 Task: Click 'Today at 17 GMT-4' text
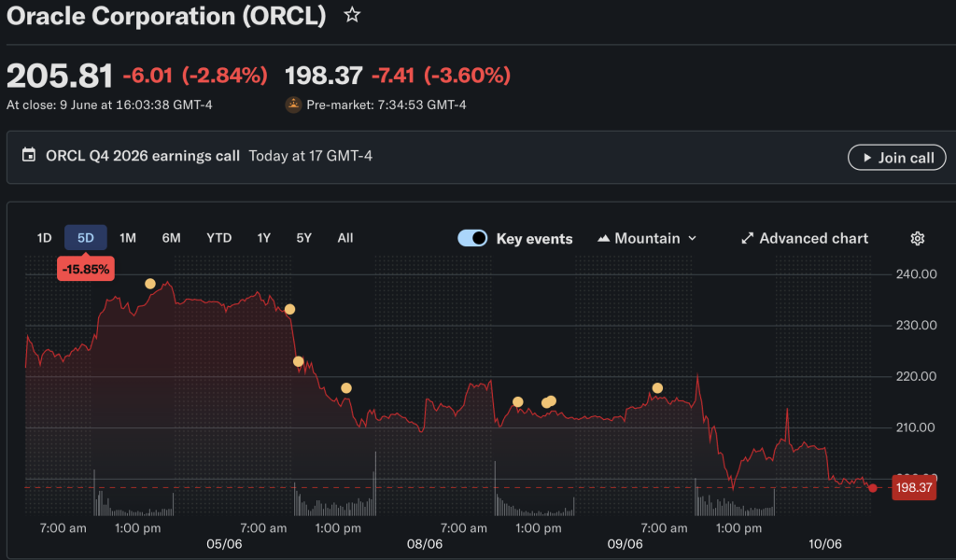click(310, 156)
